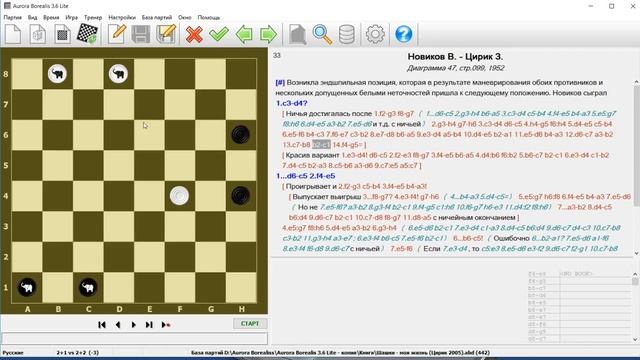The image size is (640, 360).
Task: Jump to last move of the game
Action: (149, 324)
